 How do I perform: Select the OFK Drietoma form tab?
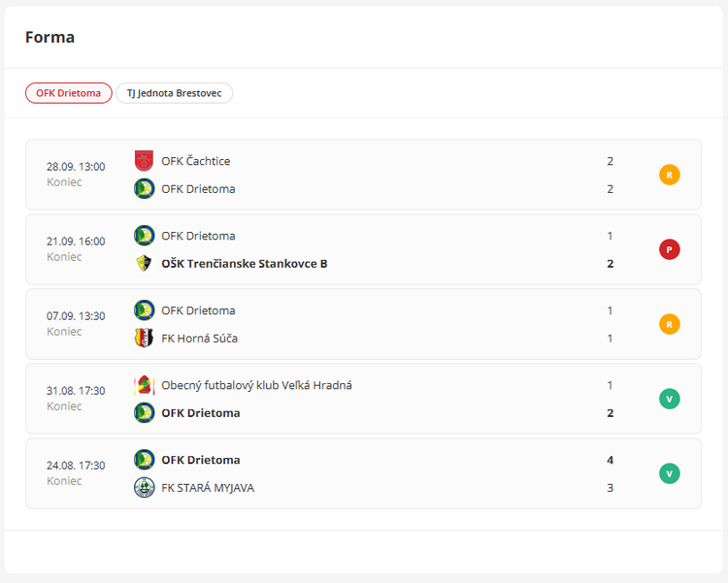point(68,93)
